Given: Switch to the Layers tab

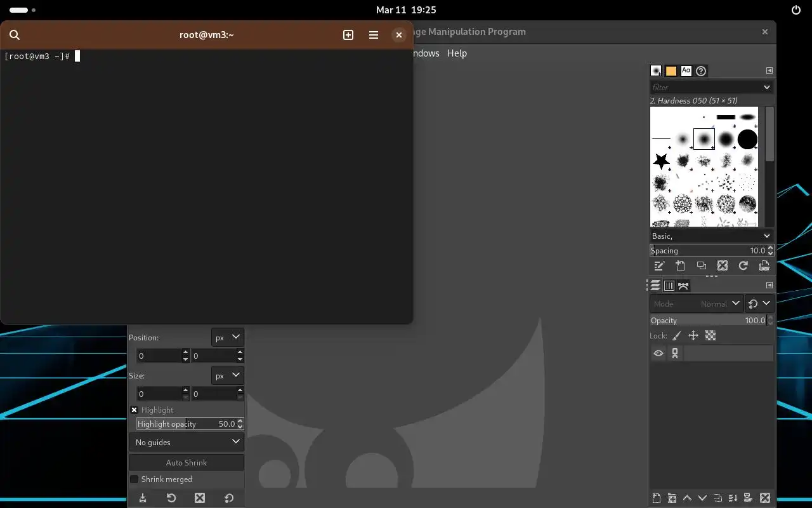Looking at the screenshot, I should (655, 286).
